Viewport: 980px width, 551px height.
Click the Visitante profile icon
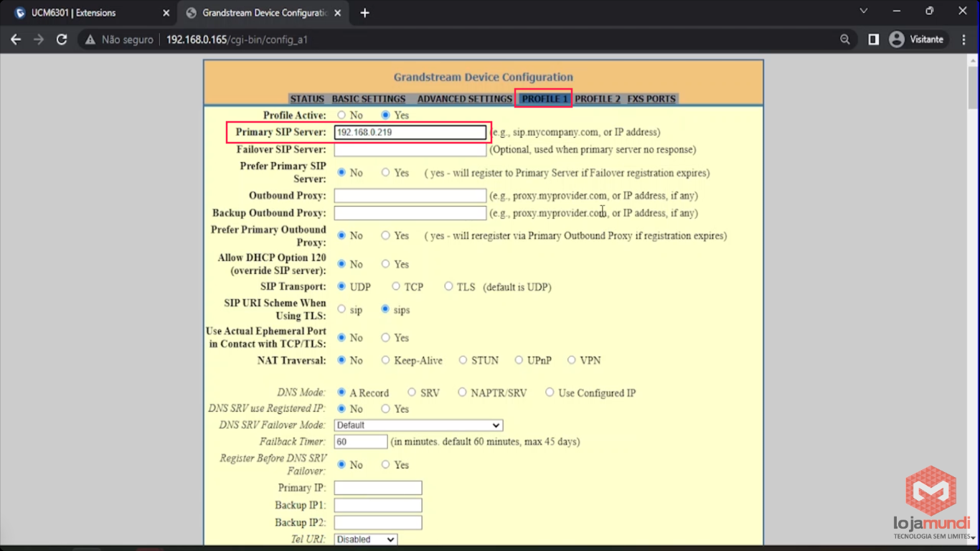[896, 39]
